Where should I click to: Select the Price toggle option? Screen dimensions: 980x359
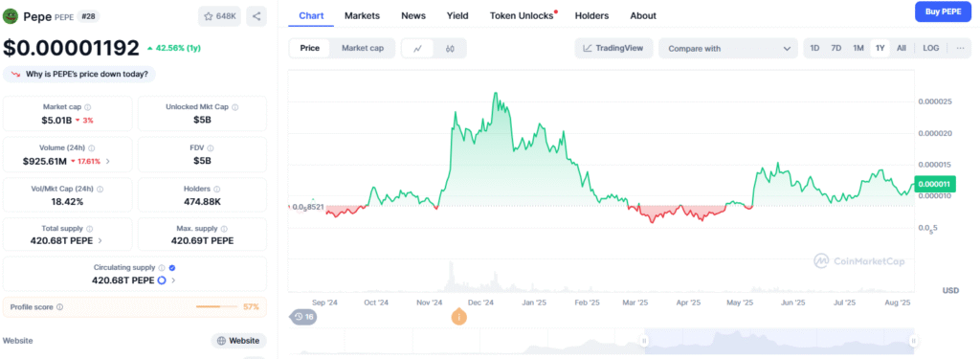point(310,48)
